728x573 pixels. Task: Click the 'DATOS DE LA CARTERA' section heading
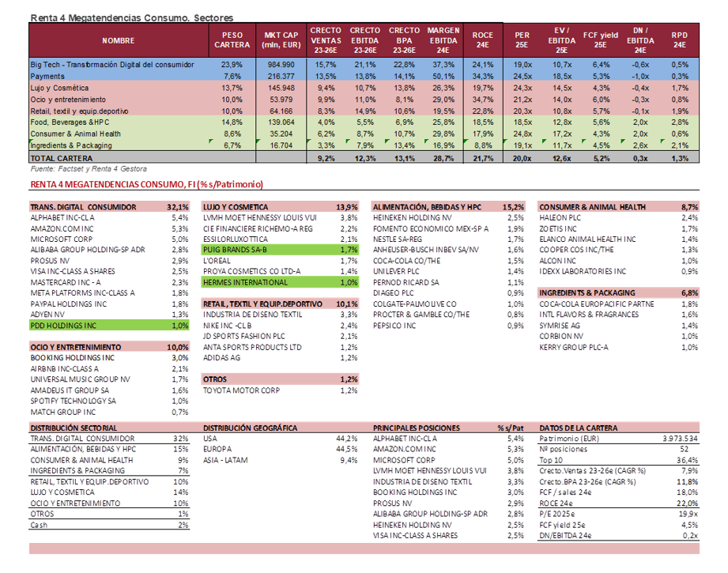[578, 428]
